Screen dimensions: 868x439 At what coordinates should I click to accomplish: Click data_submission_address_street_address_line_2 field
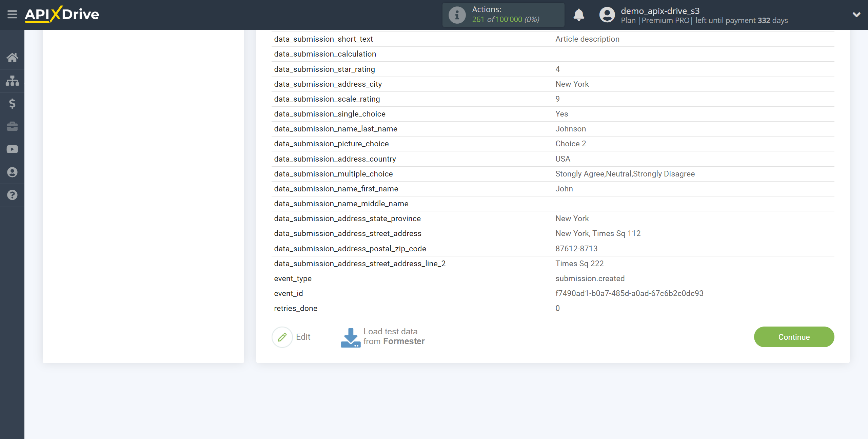[360, 264]
